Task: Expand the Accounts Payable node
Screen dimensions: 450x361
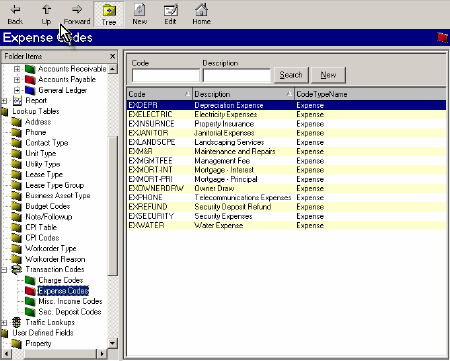Action: coord(17,80)
